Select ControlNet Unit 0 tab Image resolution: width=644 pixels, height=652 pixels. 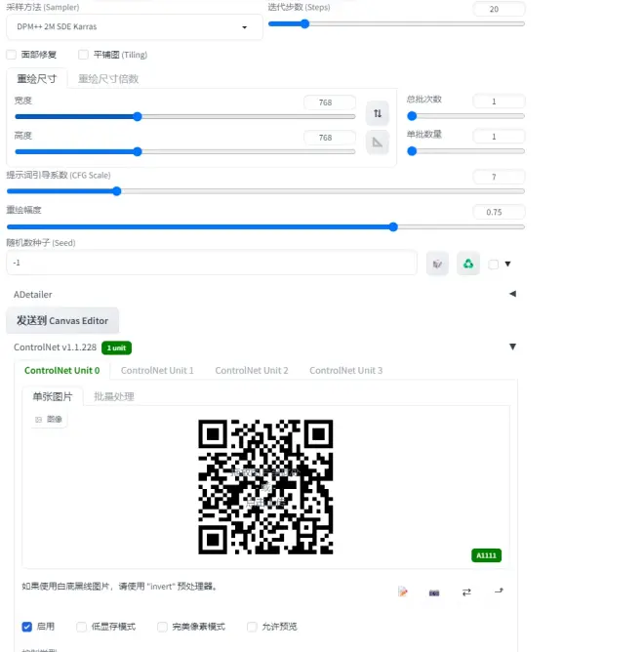coord(61,370)
